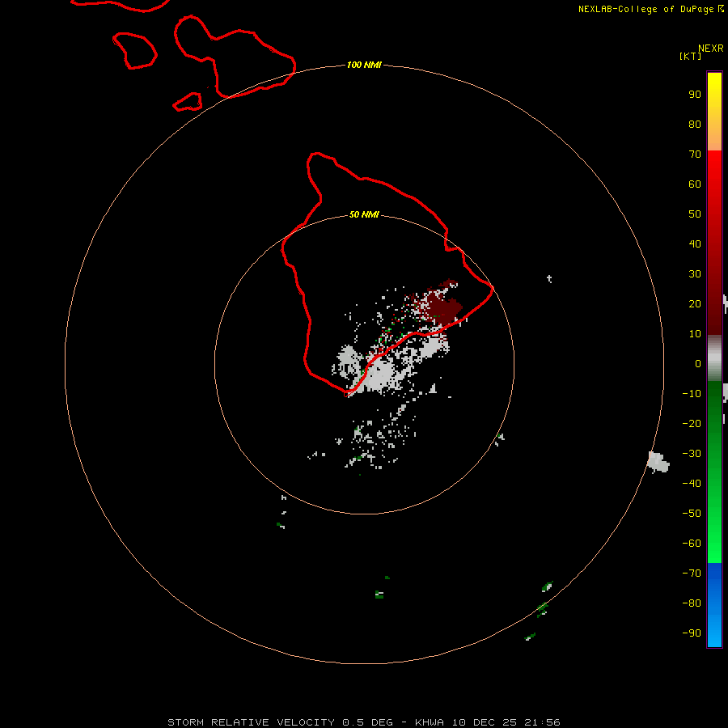Click the NEXR label above the color scale
728x728 pixels.
click(711, 49)
